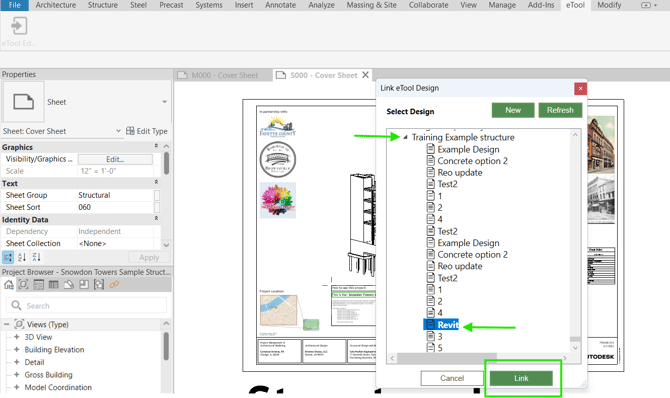Click the Link button
The height and width of the screenshot is (398, 670).
pyautogui.click(x=521, y=378)
